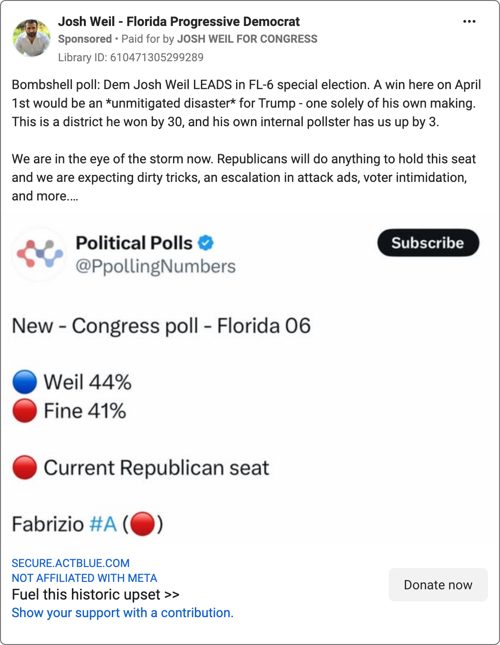Click the Political Polls logo avatar

click(39, 254)
